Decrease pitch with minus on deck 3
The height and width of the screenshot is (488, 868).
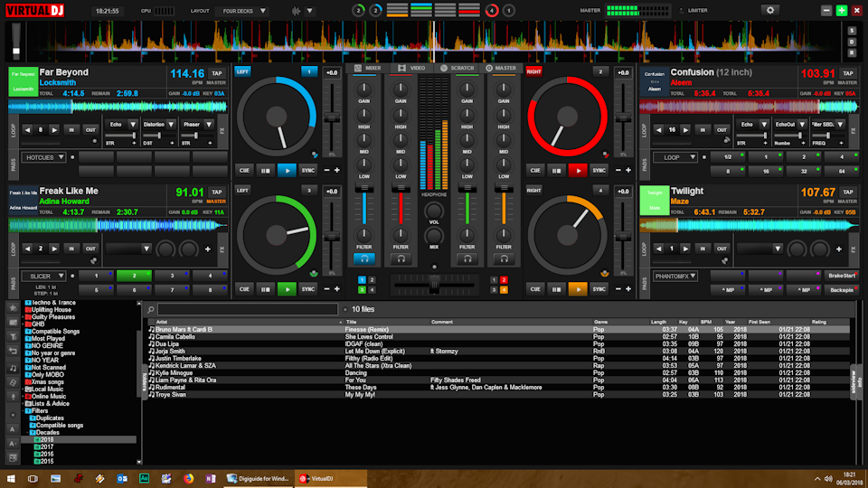coord(326,289)
